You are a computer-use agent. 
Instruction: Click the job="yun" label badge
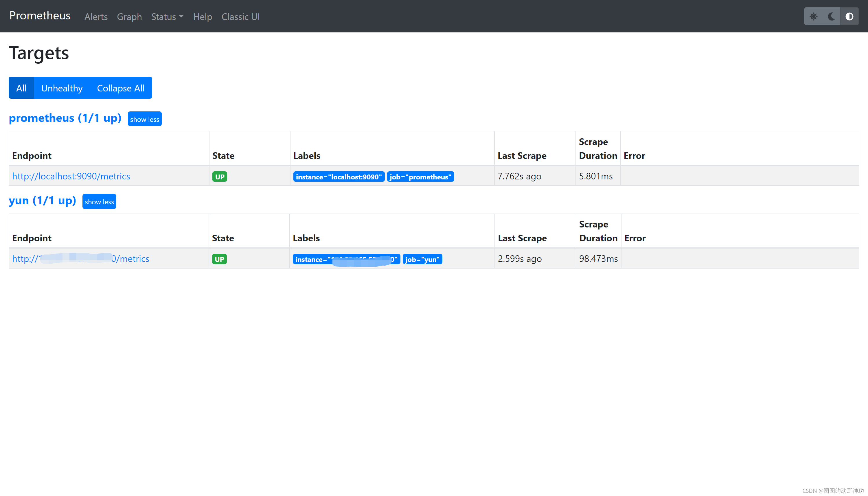point(422,259)
